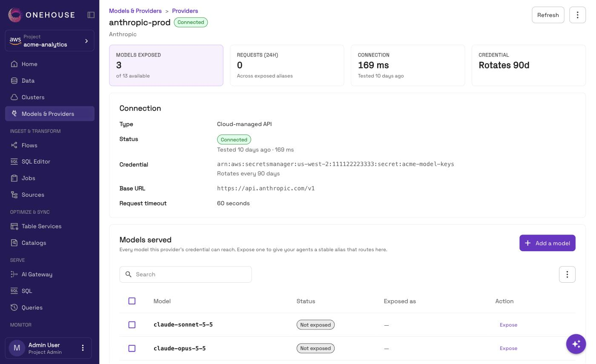Click the claude-opus-5-5 model name
The width and height of the screenshot is (596, 364).
tap(180, 348)
